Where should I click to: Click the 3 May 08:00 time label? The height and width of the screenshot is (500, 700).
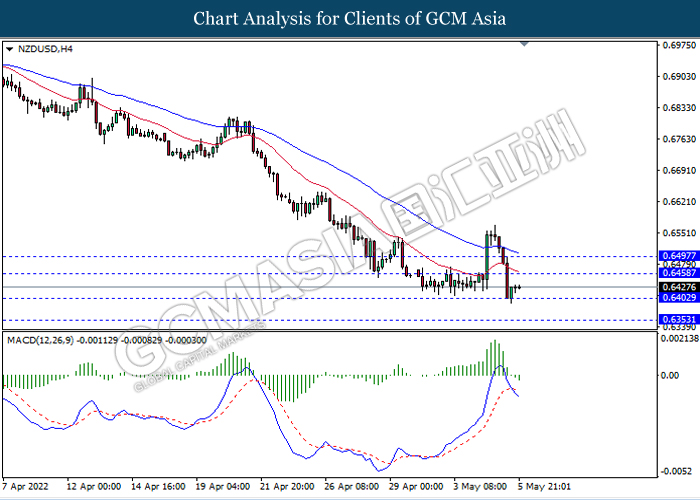coord(480,486)
